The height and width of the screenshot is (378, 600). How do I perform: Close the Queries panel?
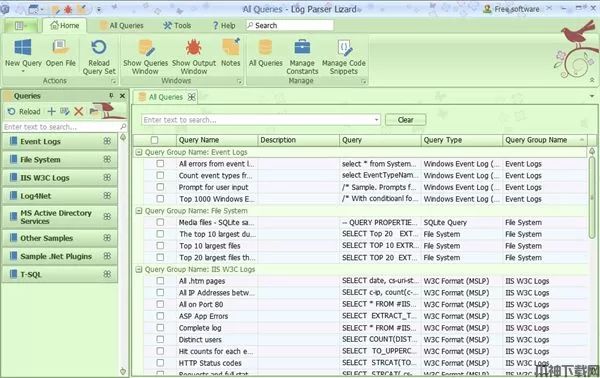pos(122,96)
